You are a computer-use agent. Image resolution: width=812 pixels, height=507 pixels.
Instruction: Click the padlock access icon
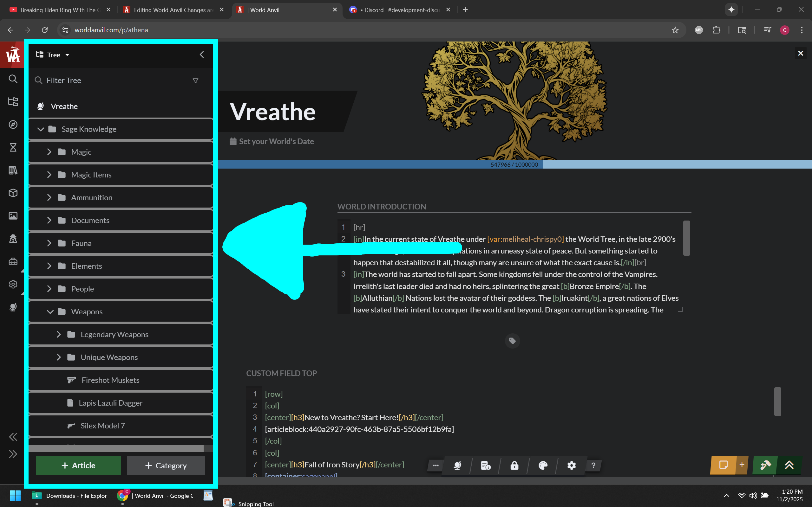point(514,465)
